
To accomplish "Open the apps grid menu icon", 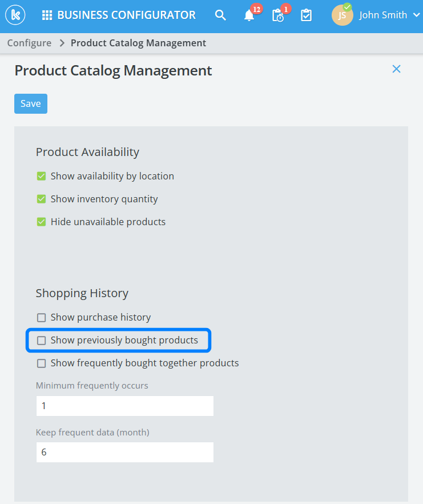I will point(47,15).
